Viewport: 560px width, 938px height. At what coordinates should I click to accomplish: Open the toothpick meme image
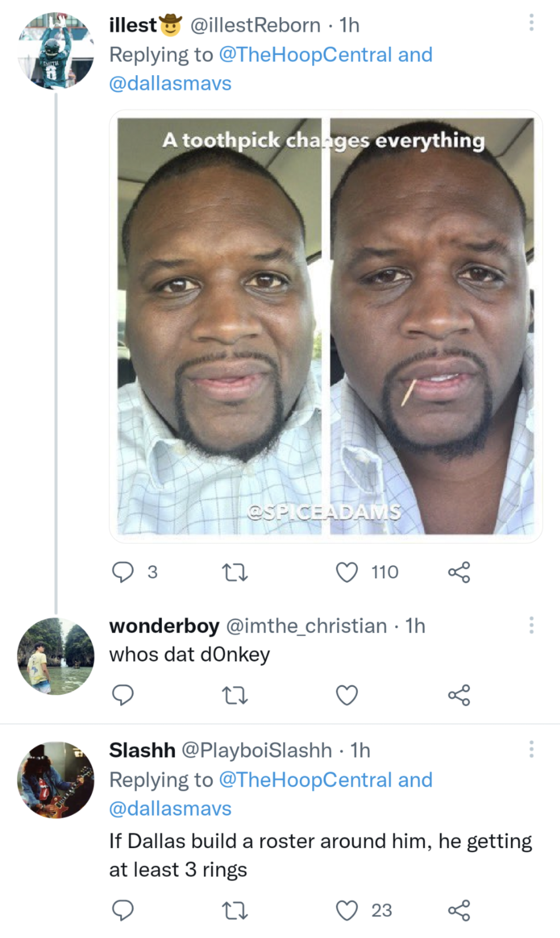coord(326,326)
